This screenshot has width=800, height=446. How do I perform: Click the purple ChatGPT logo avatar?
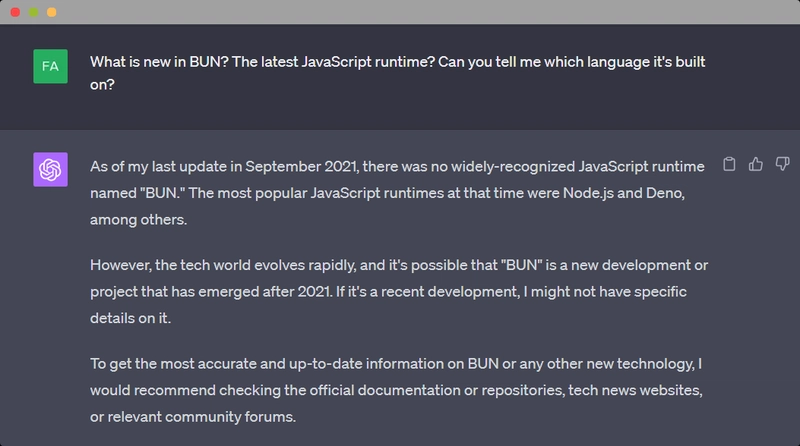coord(50,170)
